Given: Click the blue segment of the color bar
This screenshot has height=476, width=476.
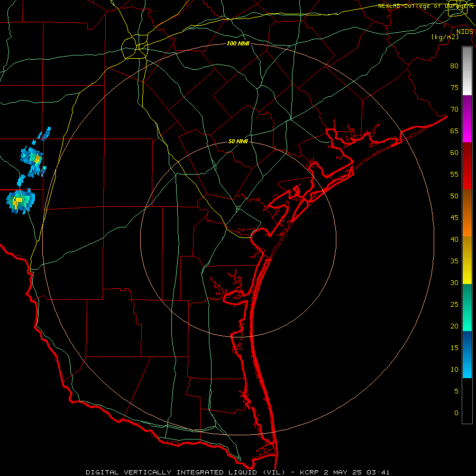Looking at the screenshot, I should coord(467,354).
